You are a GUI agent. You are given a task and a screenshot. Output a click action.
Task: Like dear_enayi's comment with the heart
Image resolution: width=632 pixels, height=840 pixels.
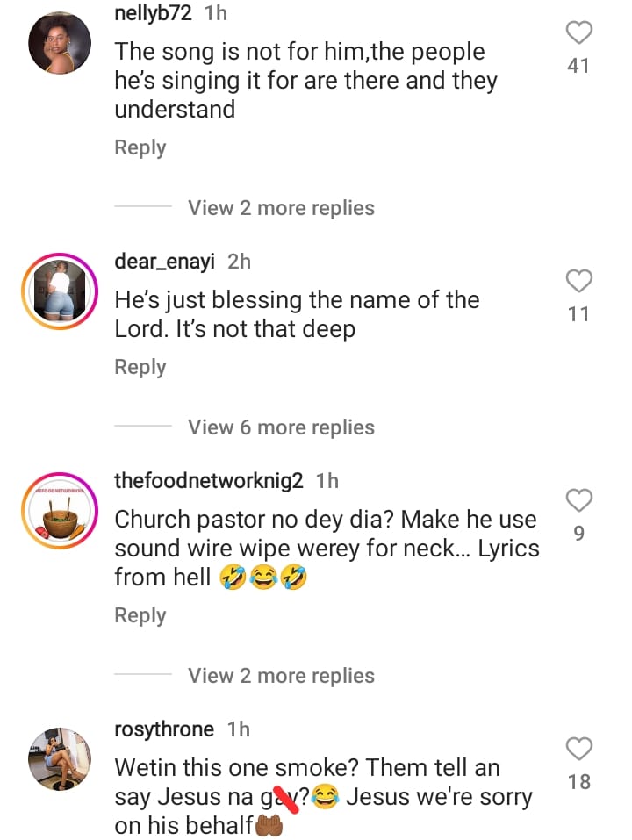pos(578,282)
